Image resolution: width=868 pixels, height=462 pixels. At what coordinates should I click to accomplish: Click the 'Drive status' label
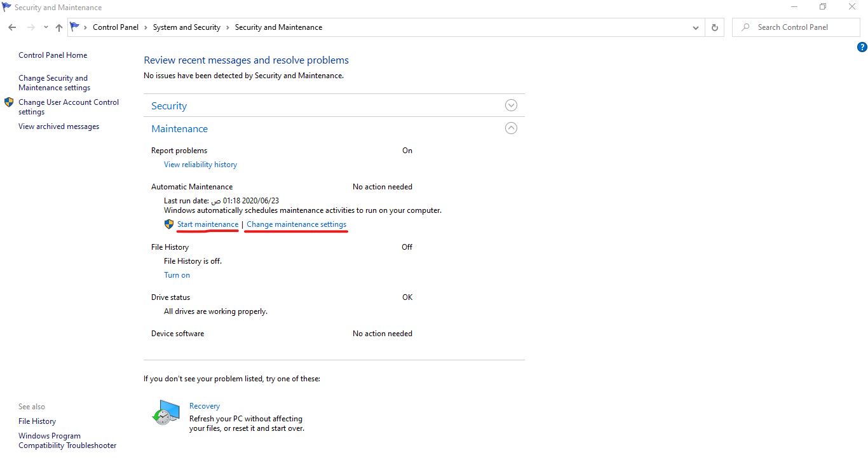170,297
